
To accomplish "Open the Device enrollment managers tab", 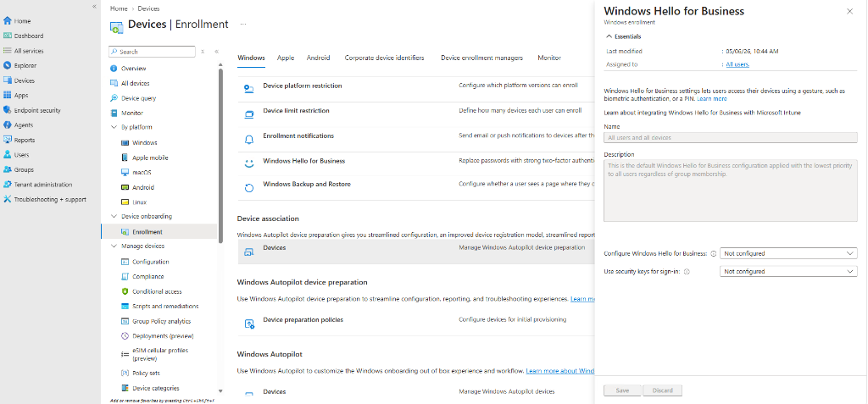I will pyautogui.click(x=481, y=58).
